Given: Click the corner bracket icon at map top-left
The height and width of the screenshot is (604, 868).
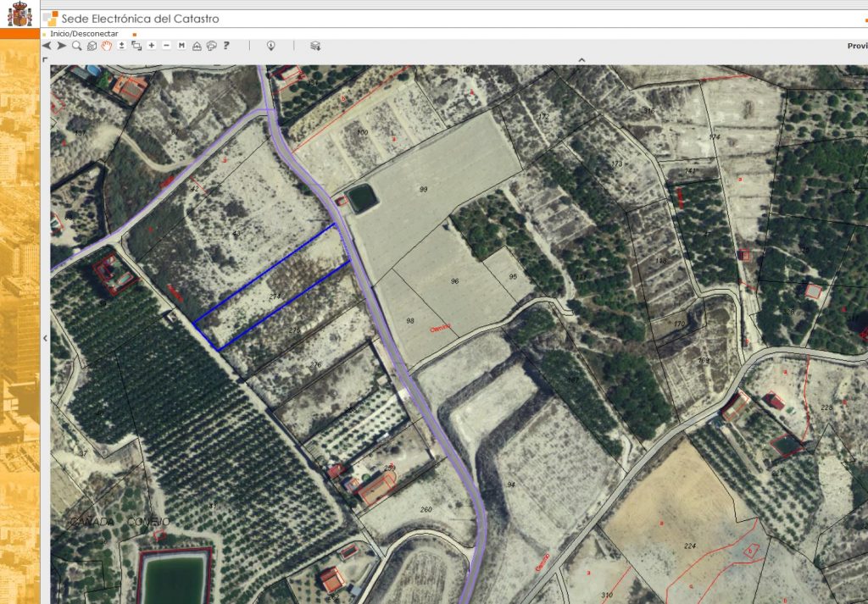Looking at the screenshot, I should click(46, 60).
